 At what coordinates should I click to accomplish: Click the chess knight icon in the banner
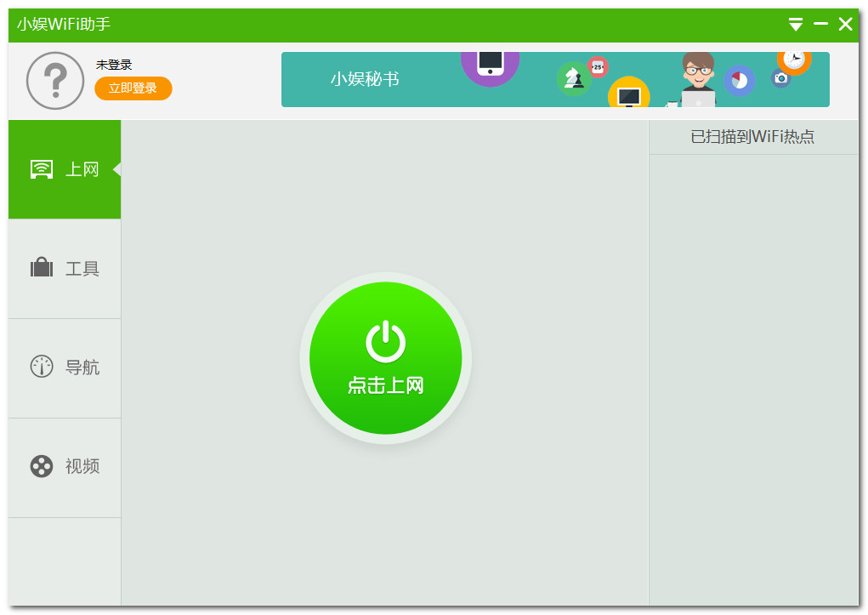pyautogui.click(x=572, y=77)
